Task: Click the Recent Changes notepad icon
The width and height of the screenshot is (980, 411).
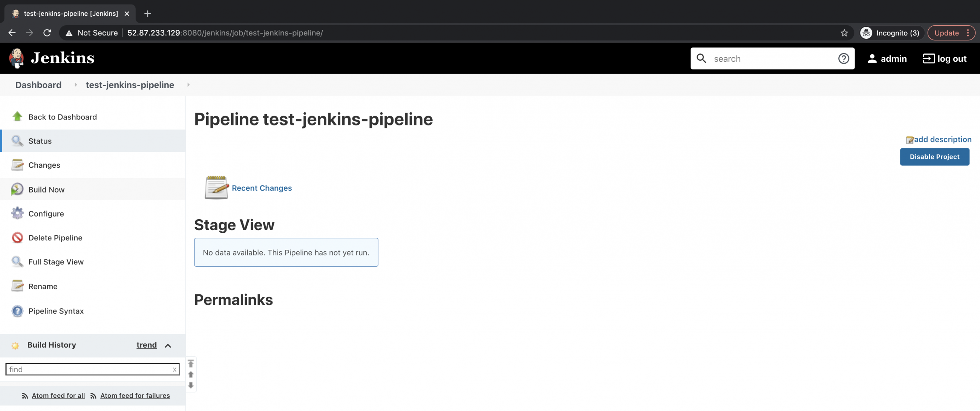Action: tap(216, 188)
